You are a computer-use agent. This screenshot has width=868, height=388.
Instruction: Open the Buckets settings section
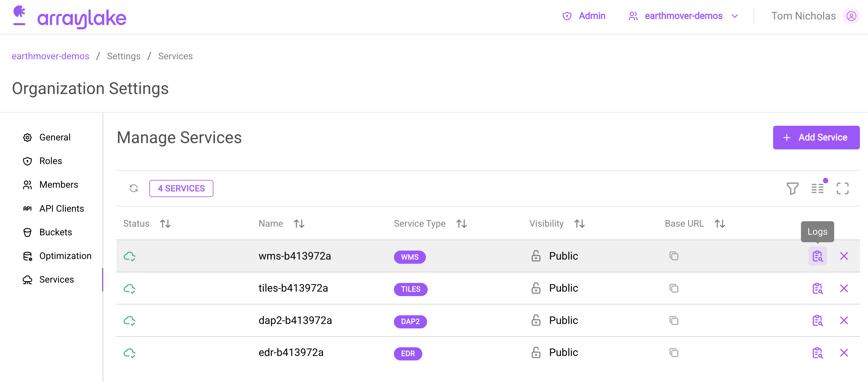(56, 232)
